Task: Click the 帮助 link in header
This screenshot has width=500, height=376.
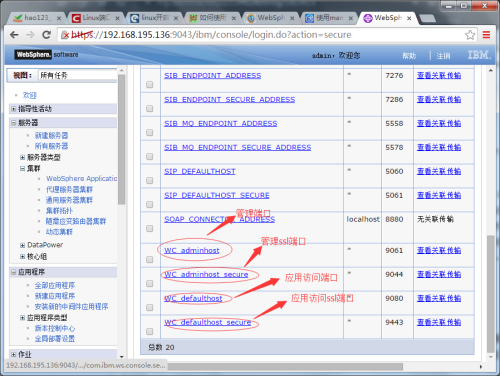Action: 409,56
